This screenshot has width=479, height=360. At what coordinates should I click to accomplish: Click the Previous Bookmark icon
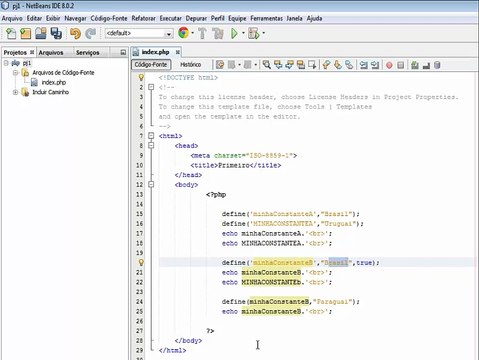[x=326, y=65]
